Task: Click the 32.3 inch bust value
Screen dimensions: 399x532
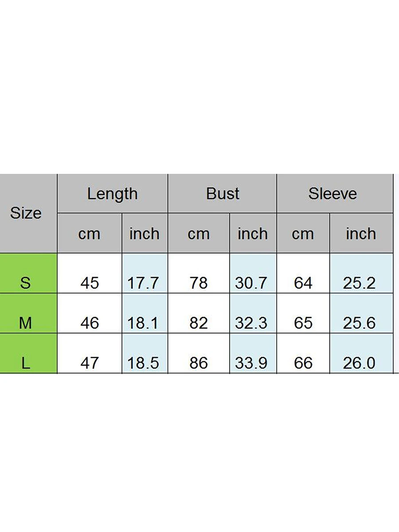Action: pos(251,323)
